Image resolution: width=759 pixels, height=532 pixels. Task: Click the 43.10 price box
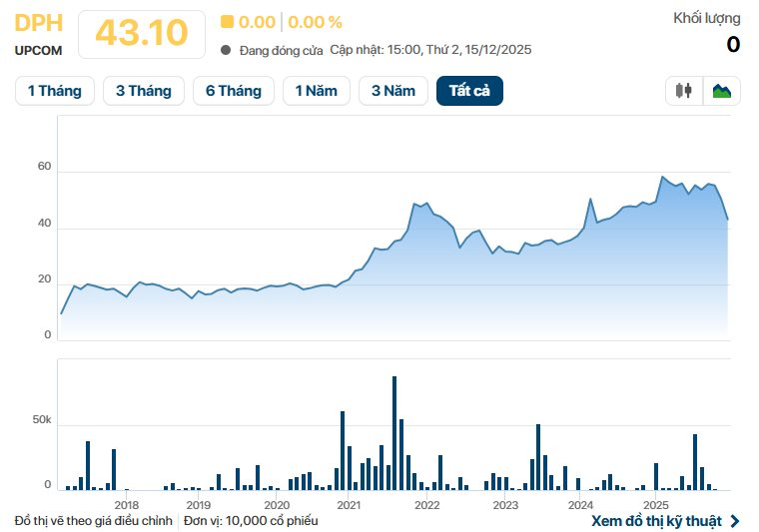click(141, 33)
